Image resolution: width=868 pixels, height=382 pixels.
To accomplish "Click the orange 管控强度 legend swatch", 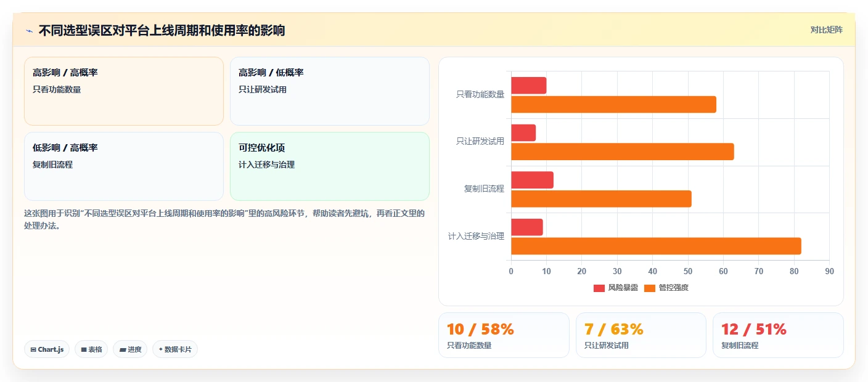I will (x=650, y=288).
